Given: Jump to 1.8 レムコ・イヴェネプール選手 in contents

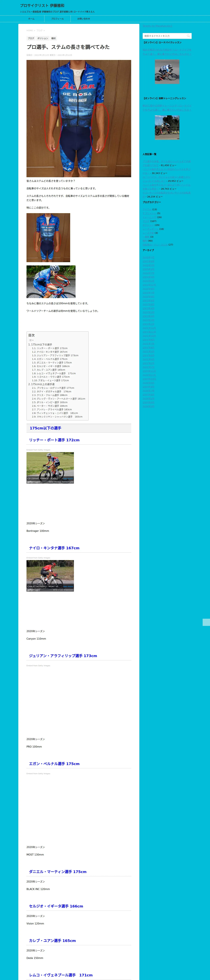Looking at the screenshot, I should (54, 374).
